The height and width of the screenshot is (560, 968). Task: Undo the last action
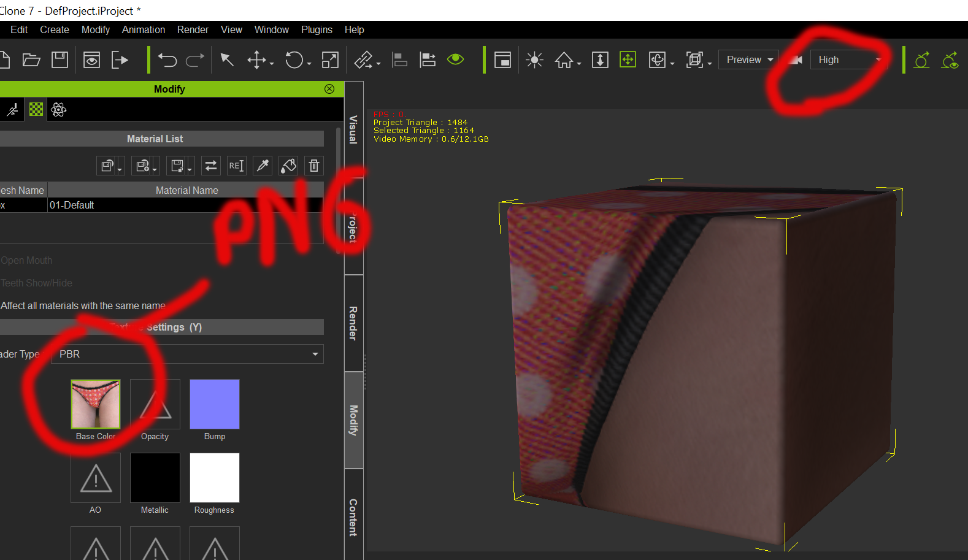click(x=167, y=59)
